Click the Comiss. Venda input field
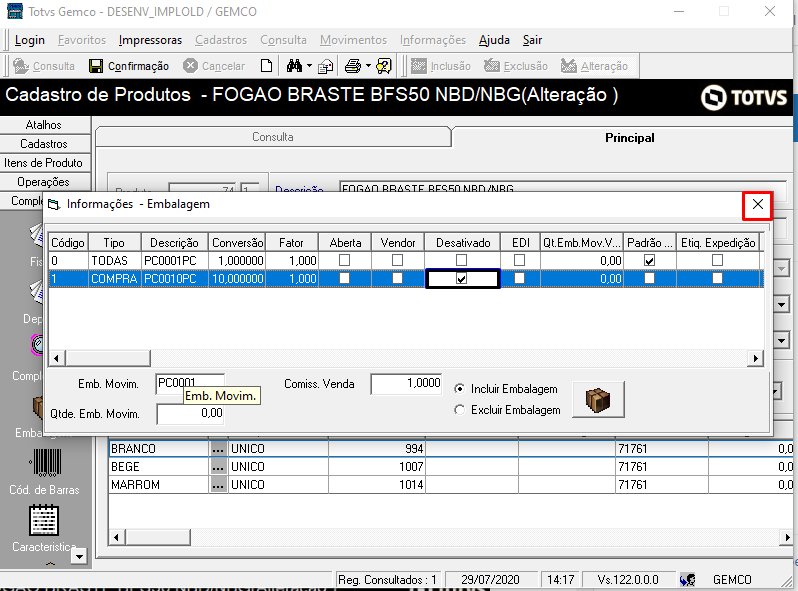The image size is (798, 591). (x=406, y=383)
